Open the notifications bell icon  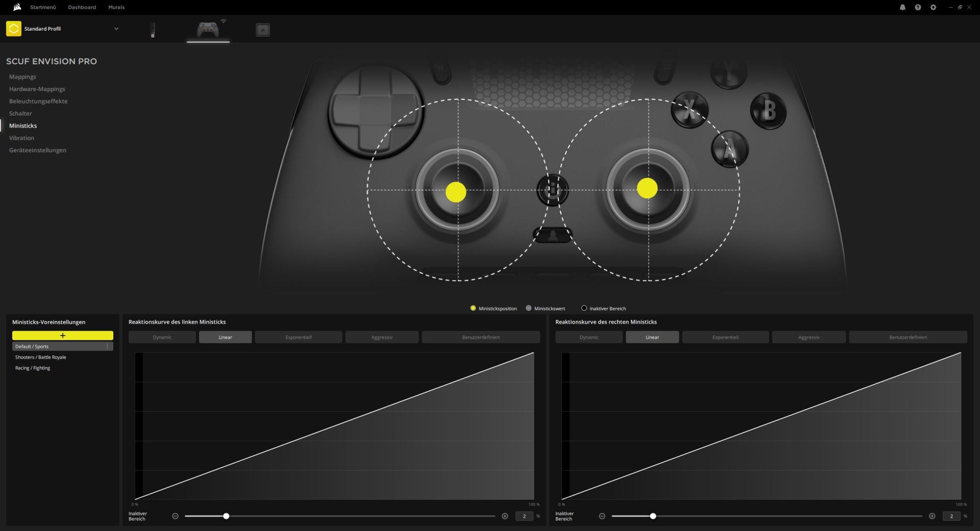click(902, 7)
